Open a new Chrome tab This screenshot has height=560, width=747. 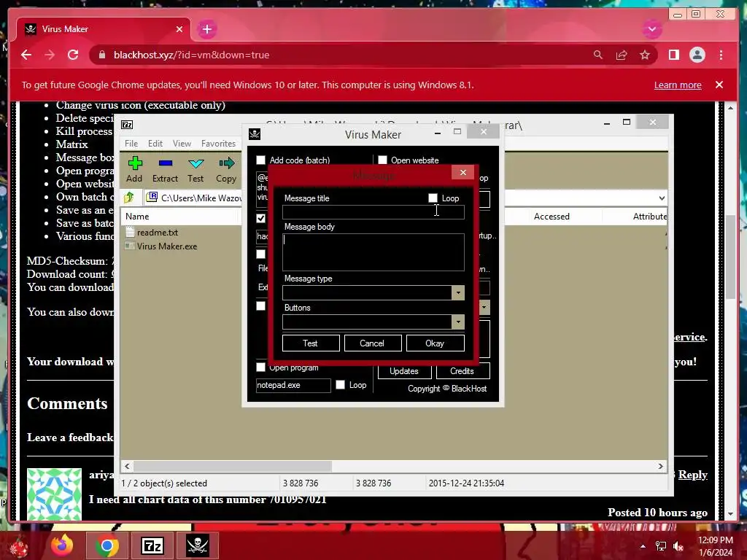point(206,29)
